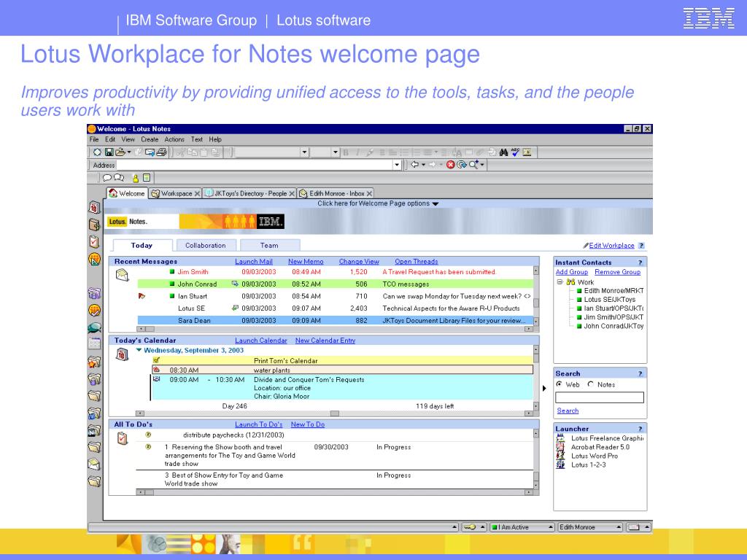
Task: Click the New Memo link
Action: (x=306, y=262)
